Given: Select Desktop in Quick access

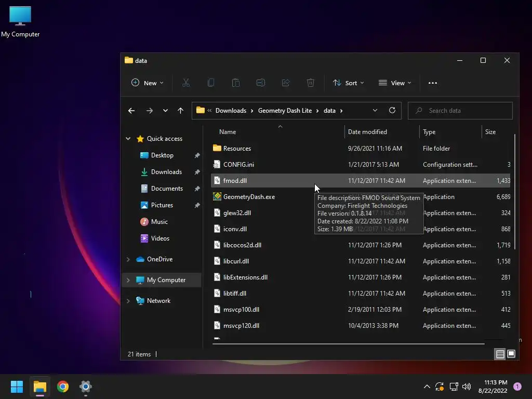Looking at the screenshot, I should pyautogui.click(x=162, y=155).
